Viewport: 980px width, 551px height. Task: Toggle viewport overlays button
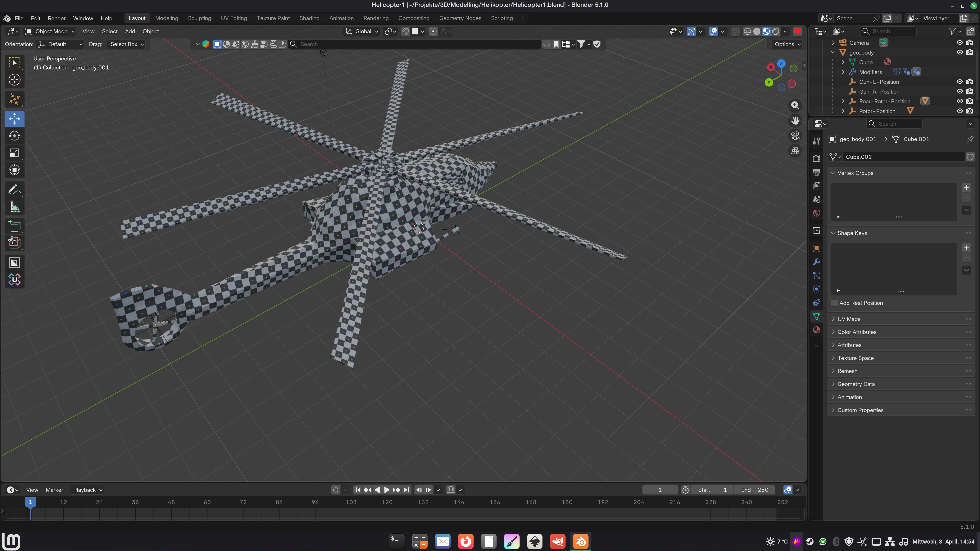point(713,32)
